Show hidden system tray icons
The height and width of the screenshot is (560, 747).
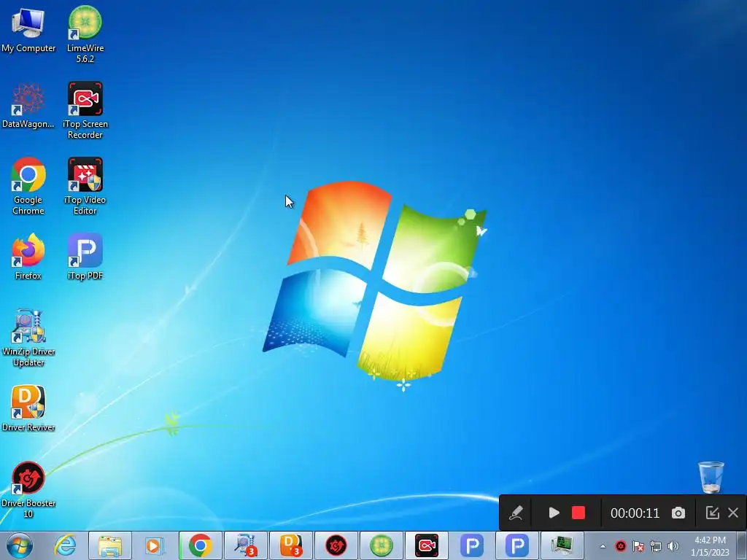click(603, 546)
